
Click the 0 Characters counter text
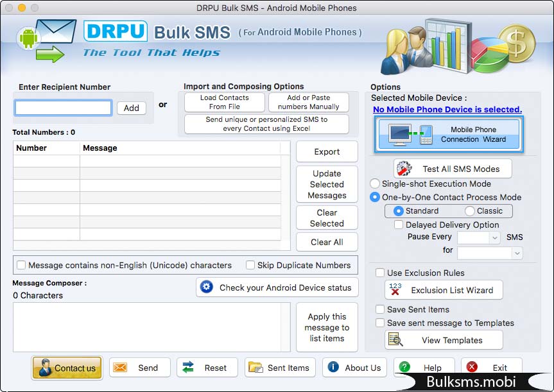[x=38, y=295]
